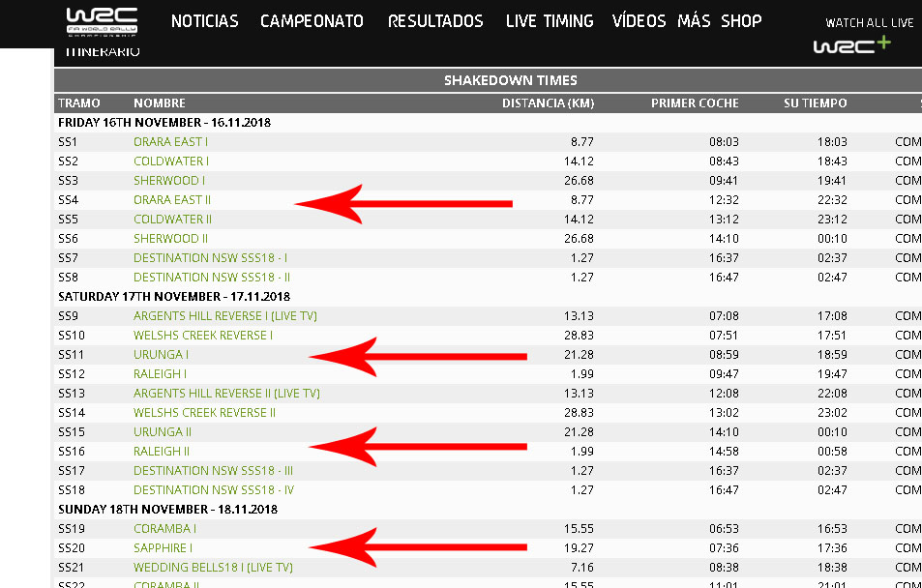922x588 pixels.
Task: Open the Noticias menu
Action: point(204,21)
